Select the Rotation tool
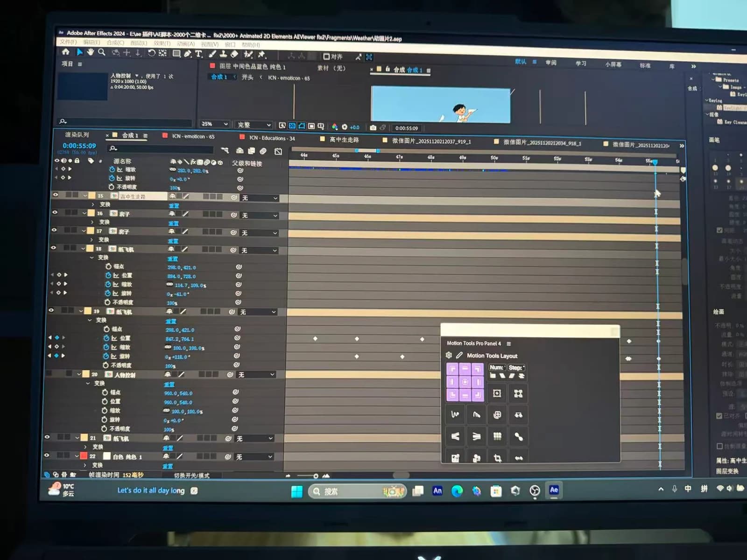The width and height of the screenshot is (747, 560). coord(151,53)
